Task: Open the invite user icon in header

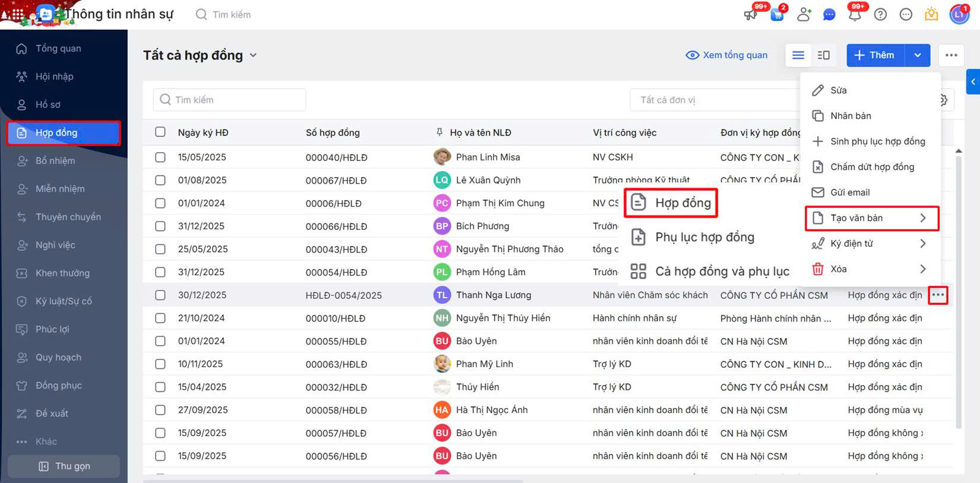Action: tap(804, 15)
